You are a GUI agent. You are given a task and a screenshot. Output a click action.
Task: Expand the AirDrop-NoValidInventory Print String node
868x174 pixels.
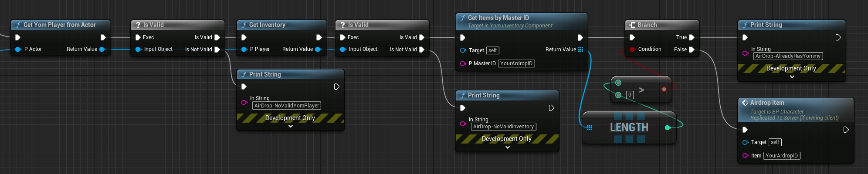click(x=507, y=147)
